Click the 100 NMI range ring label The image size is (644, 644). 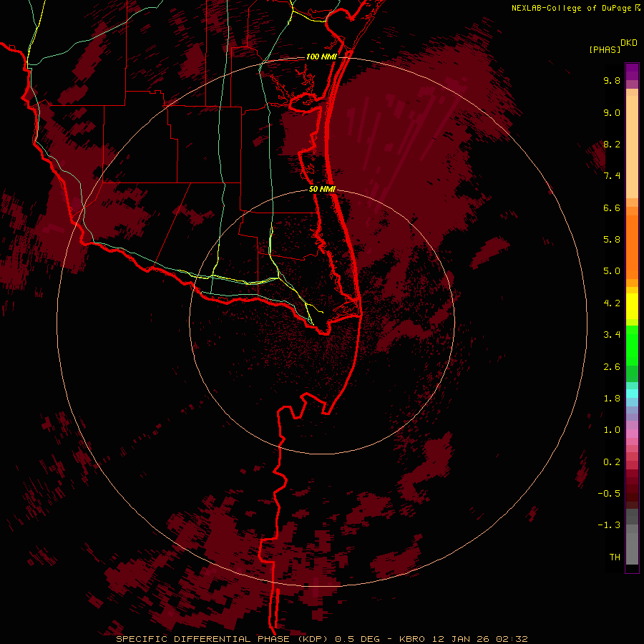321,57
